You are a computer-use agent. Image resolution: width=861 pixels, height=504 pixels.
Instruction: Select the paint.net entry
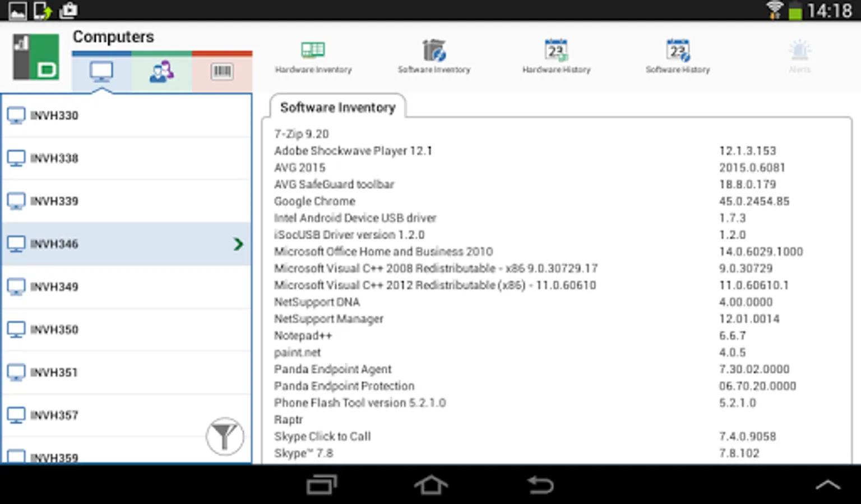tap(297, 352)
